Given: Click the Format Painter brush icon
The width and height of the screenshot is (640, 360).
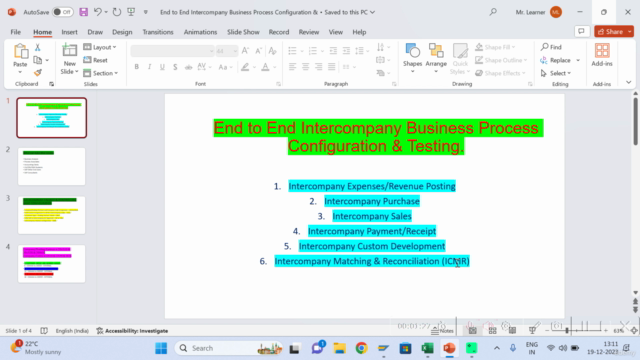Looking at the screenshot, I should (38, 73).
